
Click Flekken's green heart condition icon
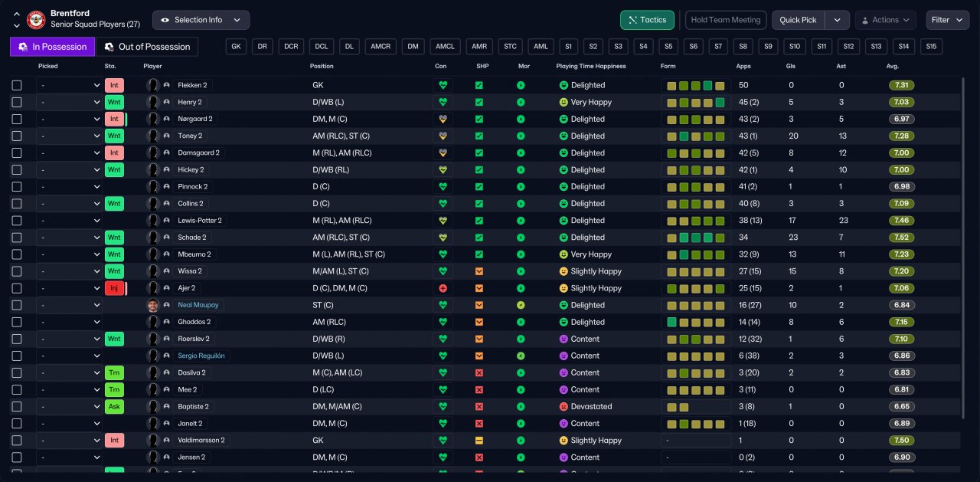pyautogui.click(x=442, y=85)
